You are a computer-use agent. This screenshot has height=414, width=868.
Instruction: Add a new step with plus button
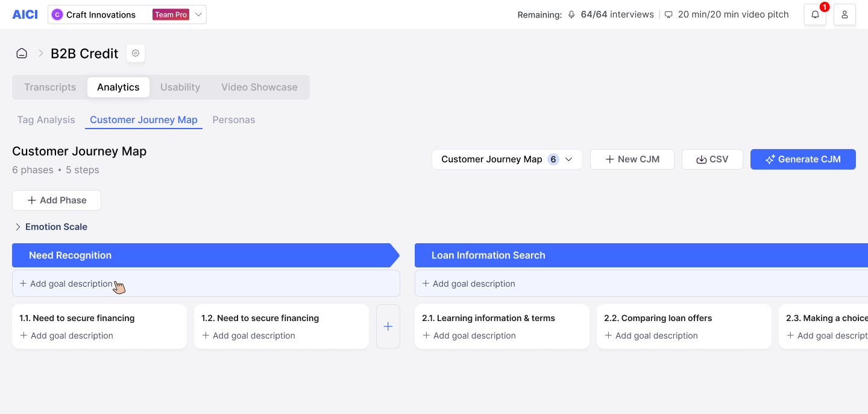388,326
